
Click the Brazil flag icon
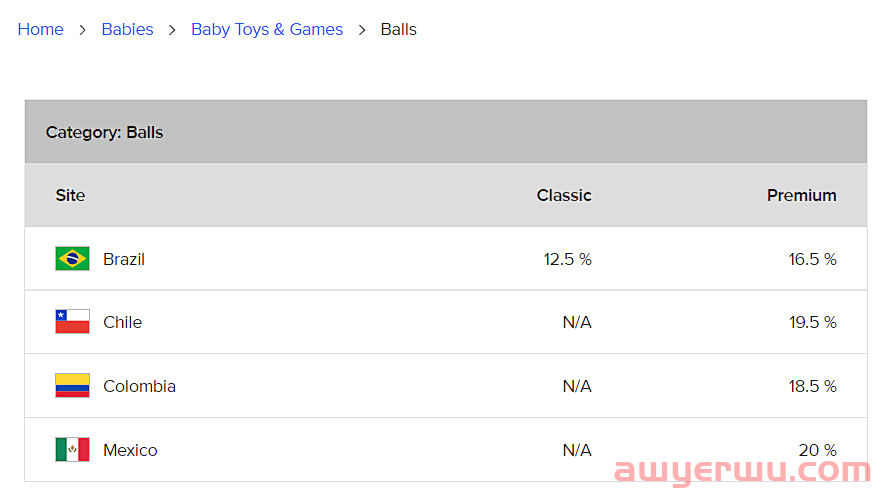click(72, 259)
